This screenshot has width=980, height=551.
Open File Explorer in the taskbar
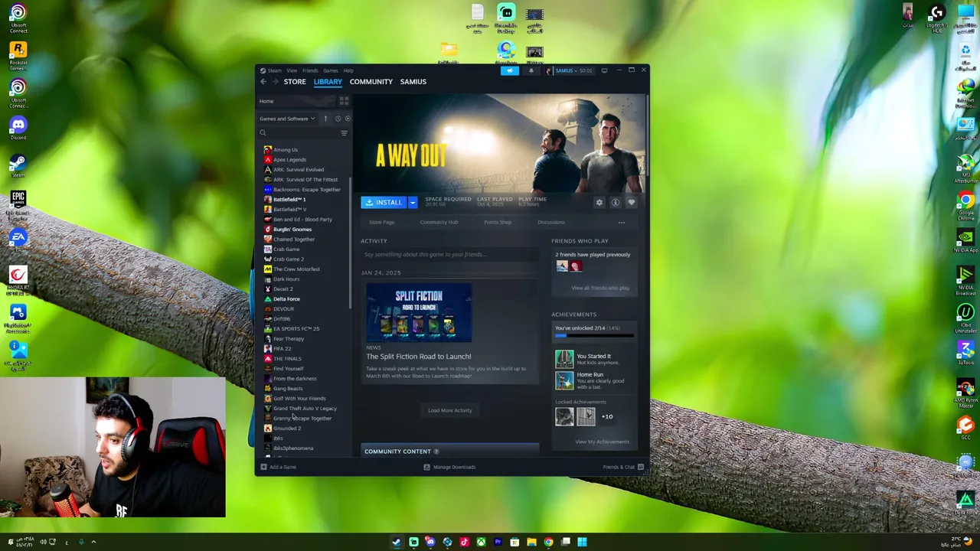[x=531, y=543]
